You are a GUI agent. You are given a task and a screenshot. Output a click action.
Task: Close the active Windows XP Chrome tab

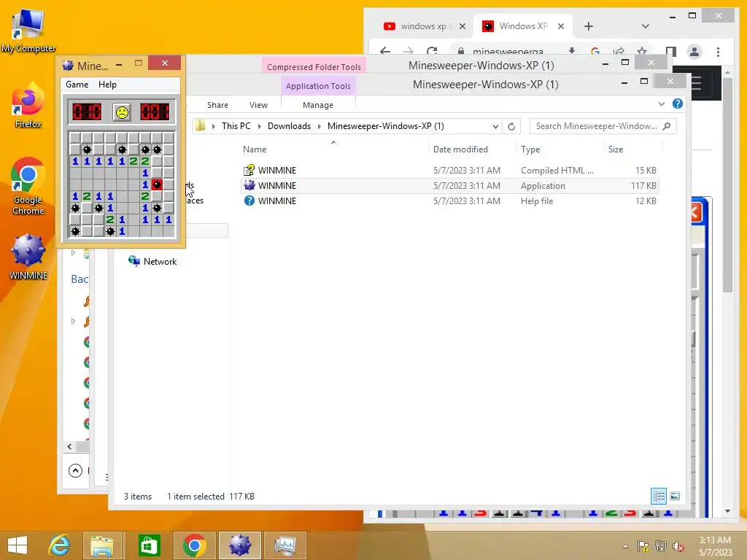pos(561,26)
